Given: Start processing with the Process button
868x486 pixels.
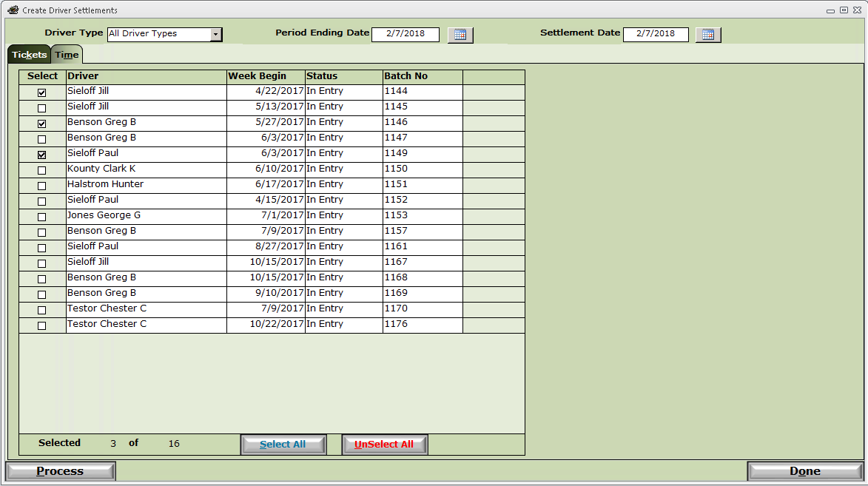Looking at the screenshot, I should coord(61,471).
